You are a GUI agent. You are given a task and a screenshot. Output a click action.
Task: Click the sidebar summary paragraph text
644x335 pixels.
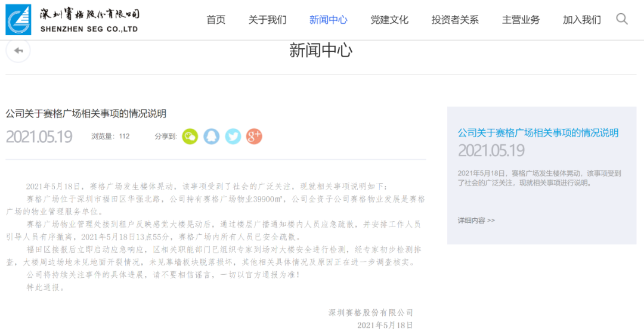pyautogui.click(x=539, y=178)
